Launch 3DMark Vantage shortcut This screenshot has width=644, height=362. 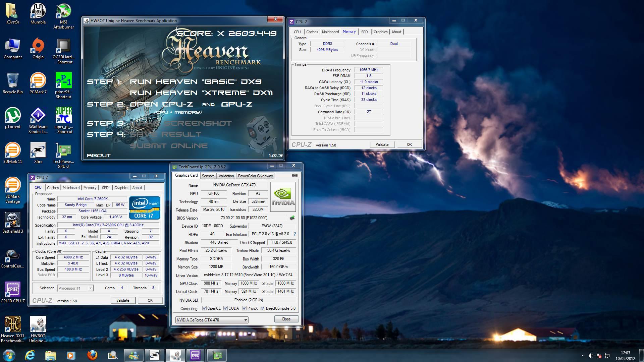[13, 191]
